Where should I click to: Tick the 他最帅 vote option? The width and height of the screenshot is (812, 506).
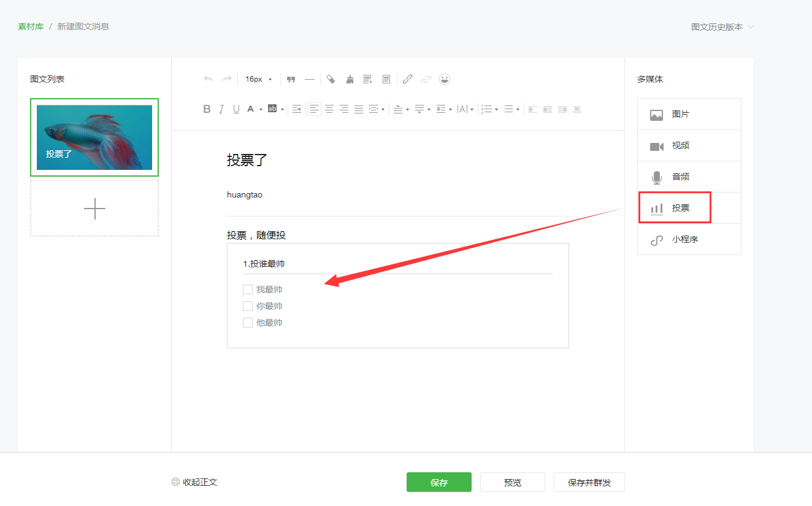pos(248,323)
